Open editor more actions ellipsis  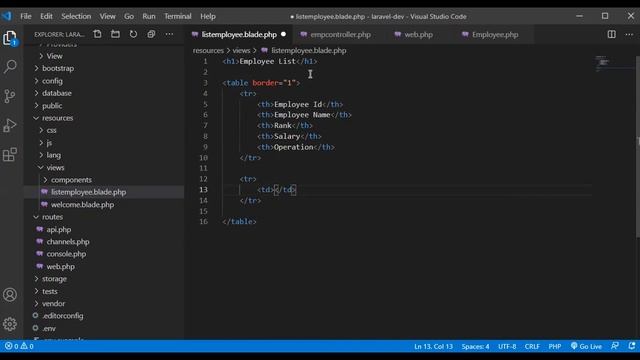629,34
